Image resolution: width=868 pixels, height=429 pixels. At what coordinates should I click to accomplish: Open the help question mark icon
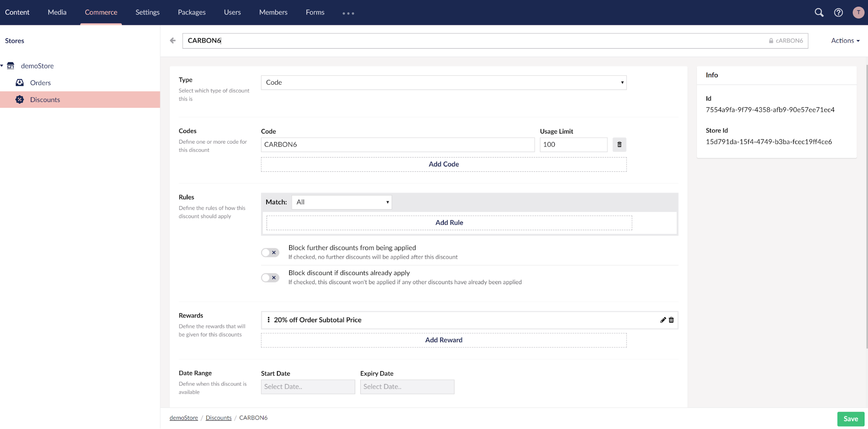coord(838,13)
